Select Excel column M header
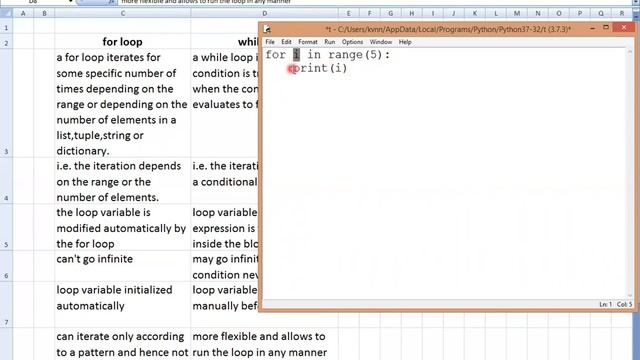 tap(517, 13)
